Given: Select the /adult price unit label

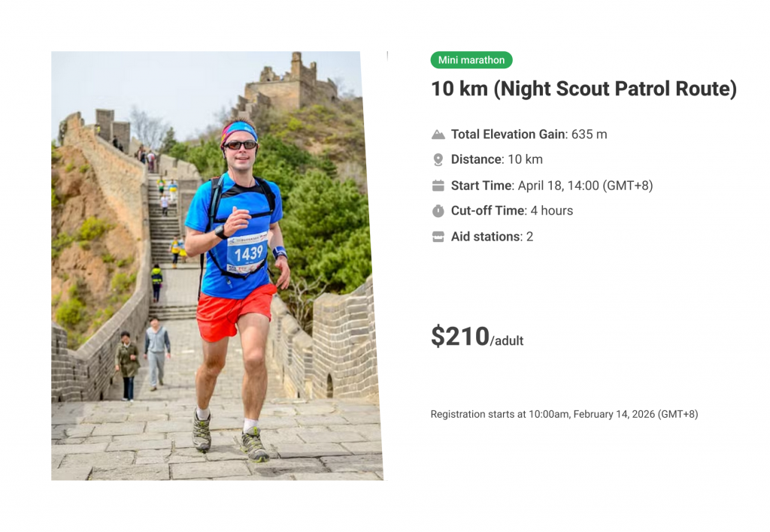Looking at the screenshot, I should tap(507, 341).
